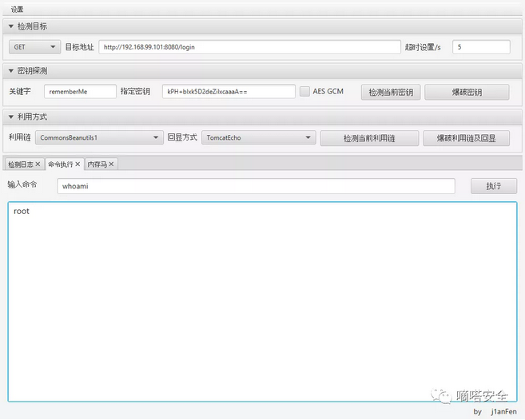Image resolution: width=525 pixels, height=420 pixels.
Task: Close the 命令执行 tab
Action: point(78,164)
